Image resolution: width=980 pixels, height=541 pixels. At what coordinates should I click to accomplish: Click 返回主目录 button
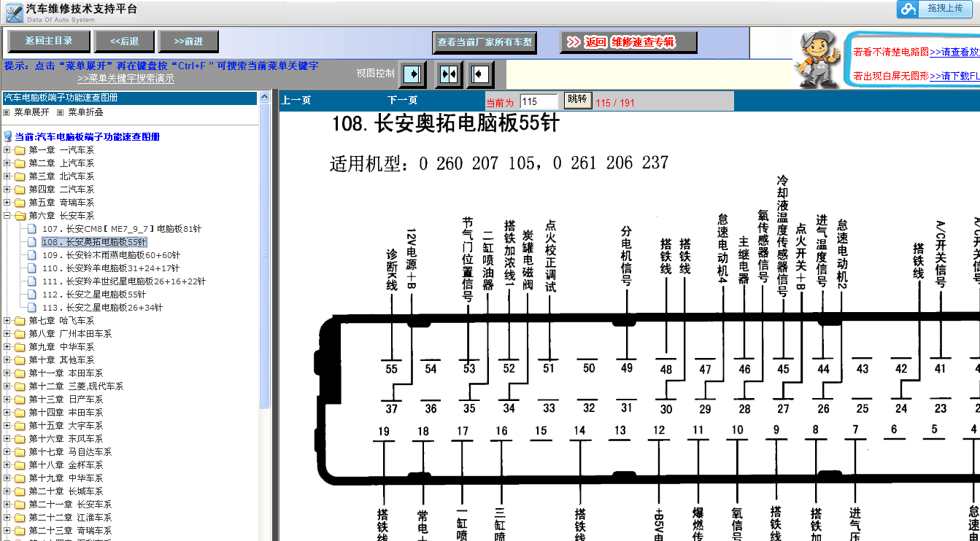point(49,41)
